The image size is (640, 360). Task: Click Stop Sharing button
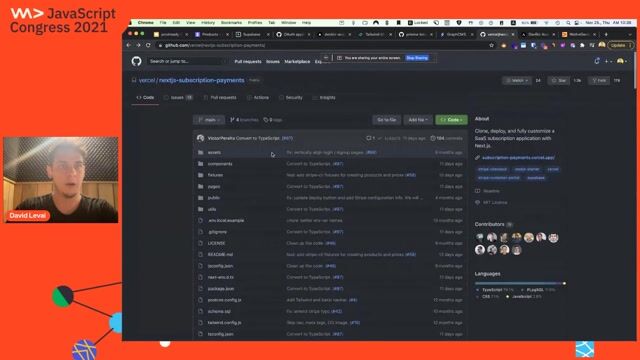pyautogui.click(x=417, y=58)
